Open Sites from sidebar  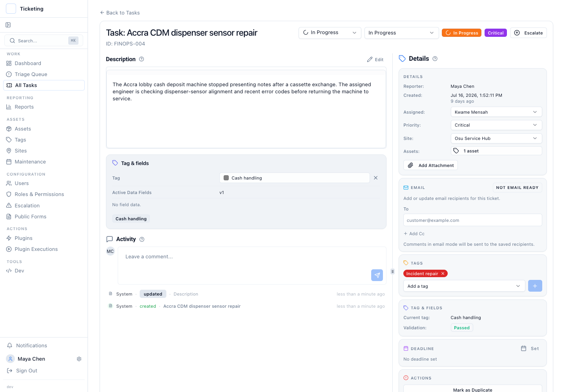tap(21, 151)
